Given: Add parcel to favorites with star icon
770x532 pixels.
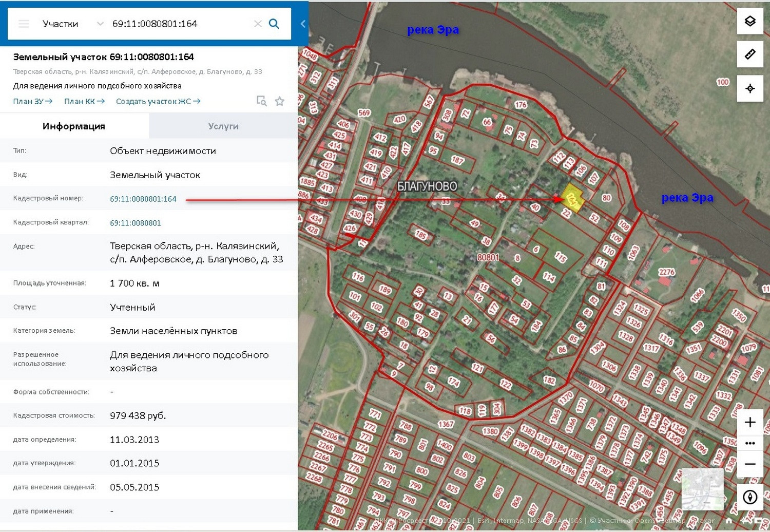Looking at the screenshot, I should [280, 101].
